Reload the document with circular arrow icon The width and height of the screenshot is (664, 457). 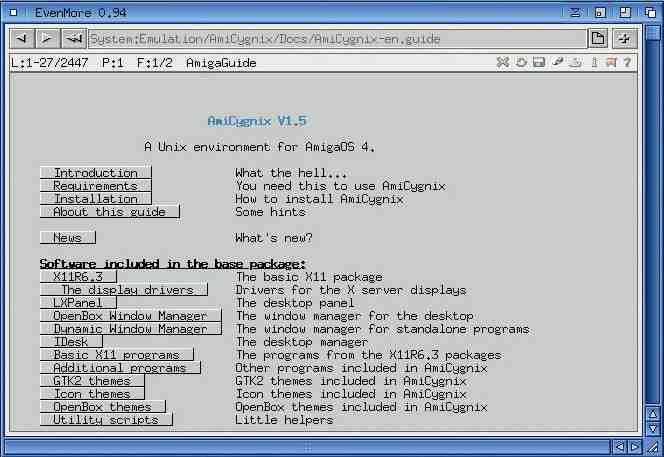(x=521, y=63)
